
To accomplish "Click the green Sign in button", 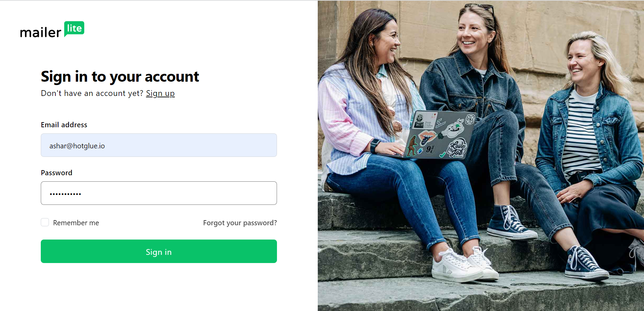I will [x=159, y=251].
